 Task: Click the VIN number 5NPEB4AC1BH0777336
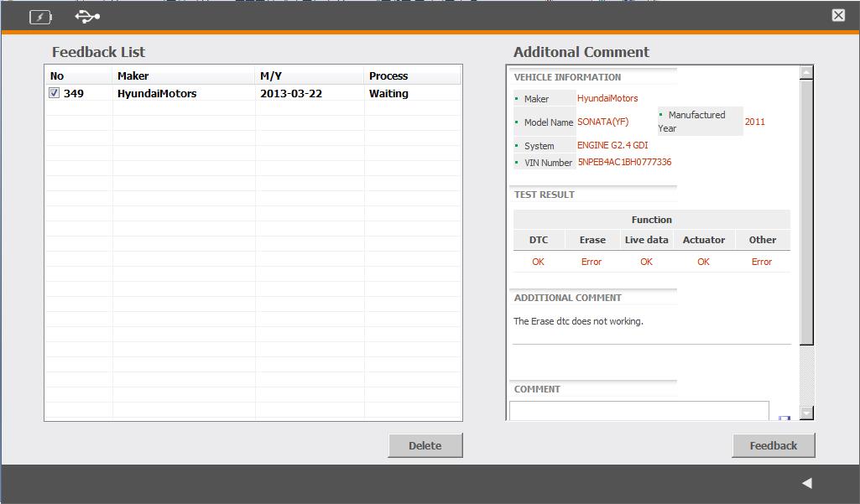624,163
